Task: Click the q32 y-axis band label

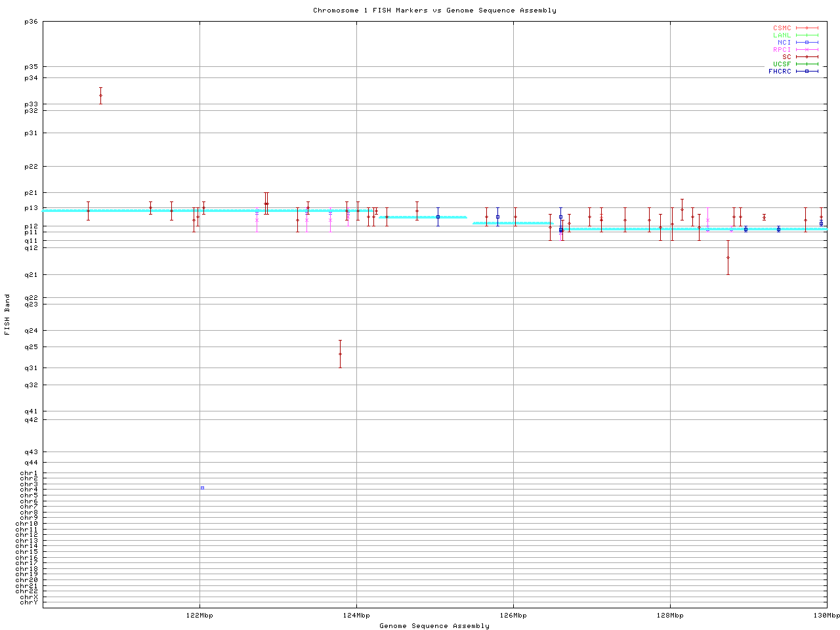Action: (31, 385)
